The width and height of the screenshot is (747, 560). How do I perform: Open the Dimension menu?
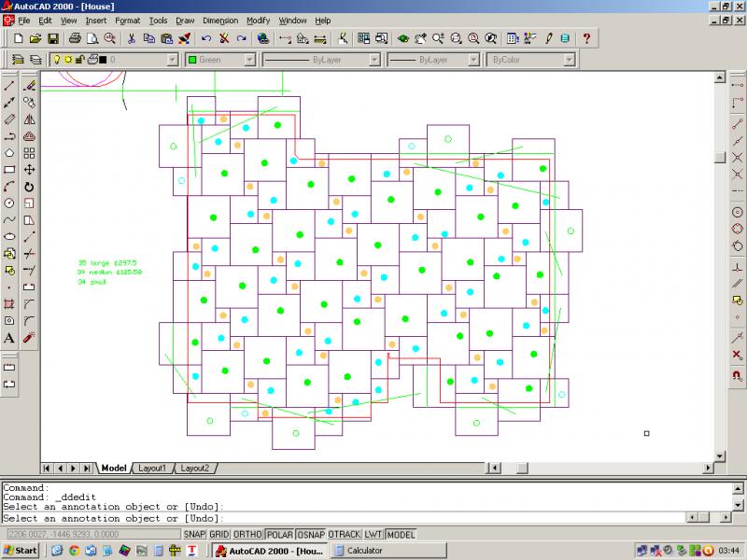coord(219,20)
